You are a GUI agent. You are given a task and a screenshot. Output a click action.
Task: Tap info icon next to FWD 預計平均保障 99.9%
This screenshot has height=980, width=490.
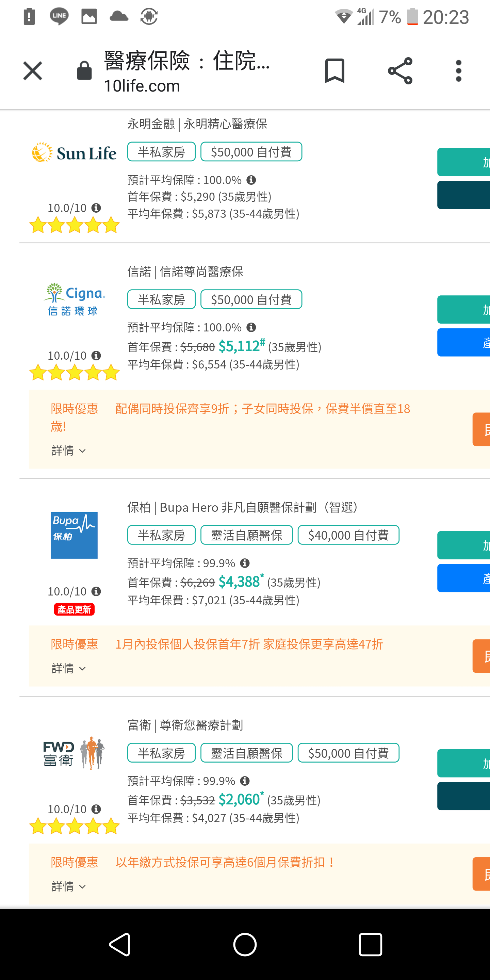pos(245,781)
